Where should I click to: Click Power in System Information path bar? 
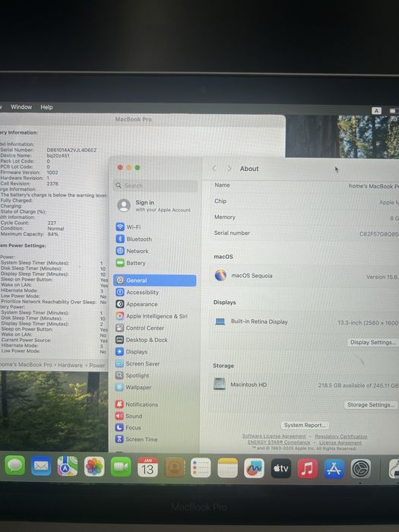(97, 366)
